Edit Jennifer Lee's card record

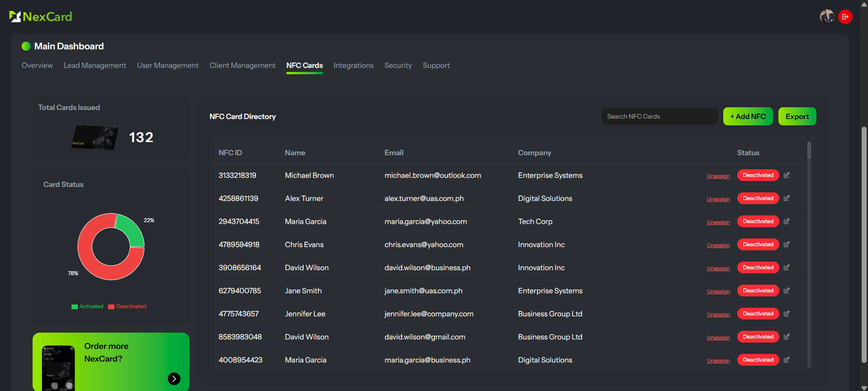787,314
